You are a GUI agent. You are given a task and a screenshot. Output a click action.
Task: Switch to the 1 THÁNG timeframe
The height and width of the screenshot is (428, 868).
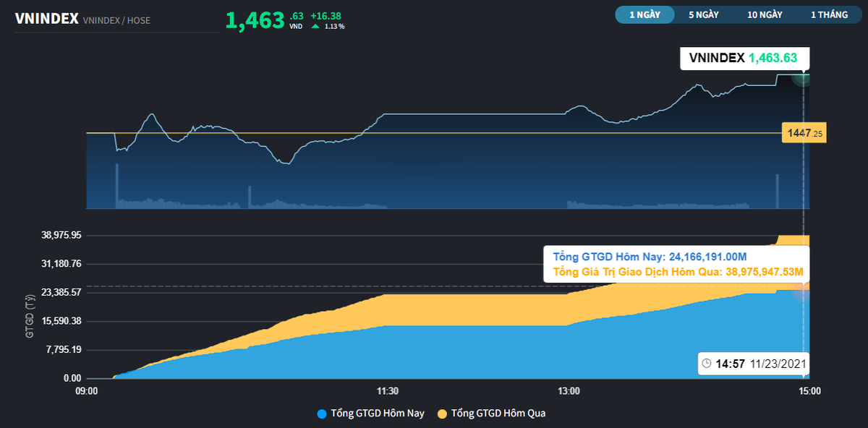coord(829,14)
